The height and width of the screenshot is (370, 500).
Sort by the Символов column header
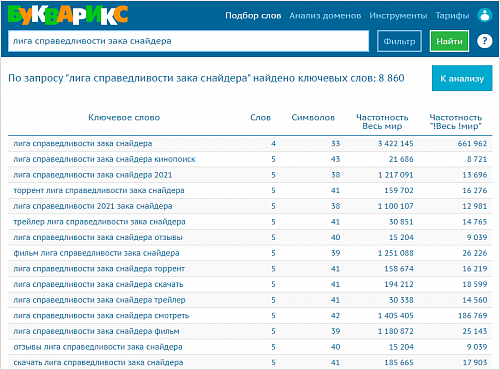(313, 117)
